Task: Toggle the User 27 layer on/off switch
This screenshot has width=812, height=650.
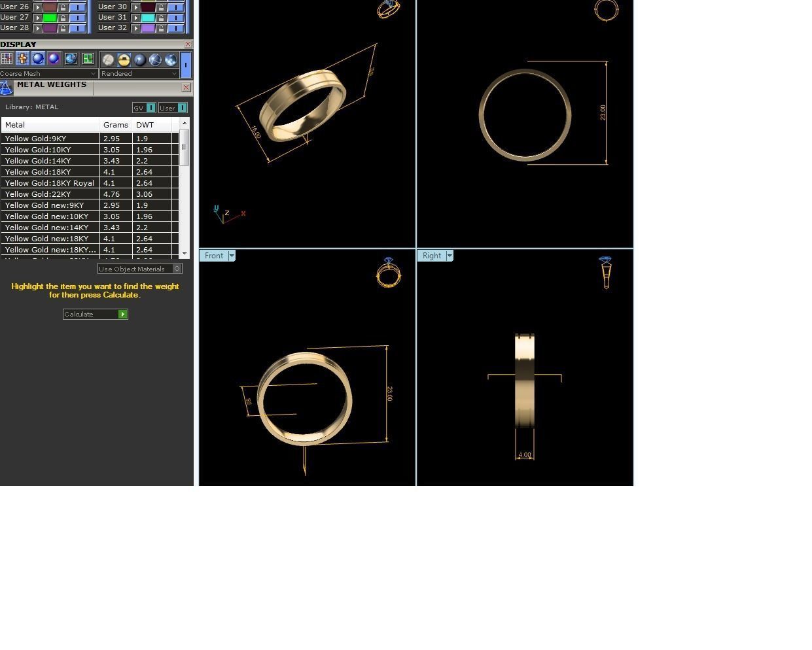Action: [x=77, y=18]
